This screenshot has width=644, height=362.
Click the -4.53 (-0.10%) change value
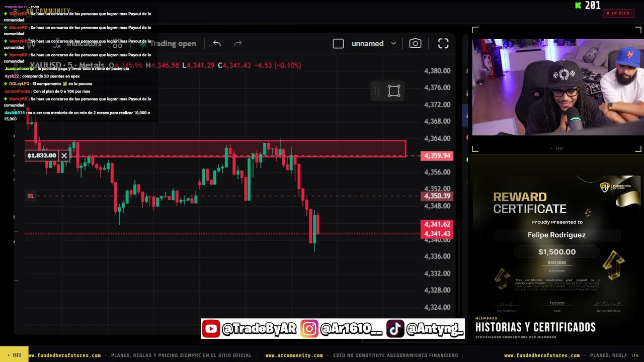pyautogui.click(x=277, y=65)
